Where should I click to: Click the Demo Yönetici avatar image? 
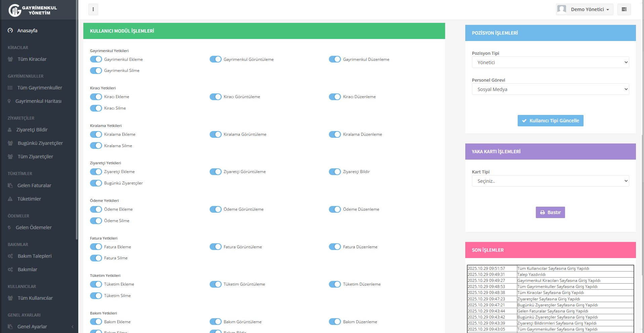point(562,9)
